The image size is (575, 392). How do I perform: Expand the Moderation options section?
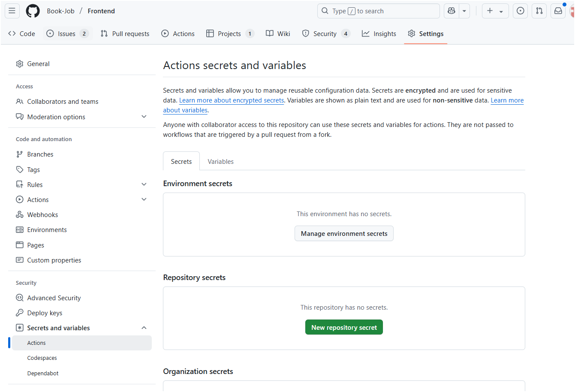[144, 117]
